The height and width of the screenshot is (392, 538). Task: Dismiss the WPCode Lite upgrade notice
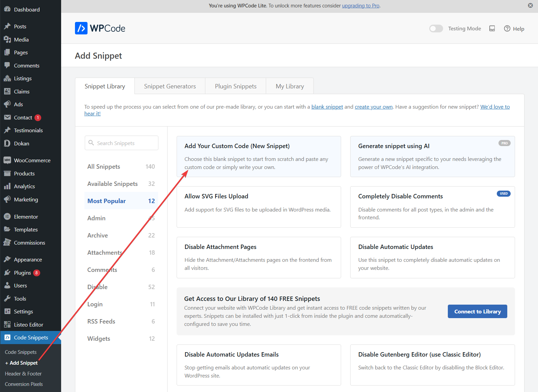[530, 5]
